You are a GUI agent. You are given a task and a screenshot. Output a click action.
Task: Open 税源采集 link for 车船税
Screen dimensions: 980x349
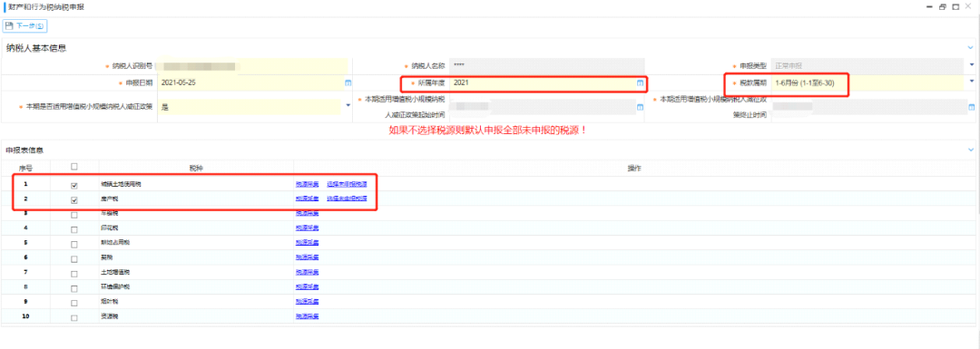pyautogui.click(x=308, y=214)
